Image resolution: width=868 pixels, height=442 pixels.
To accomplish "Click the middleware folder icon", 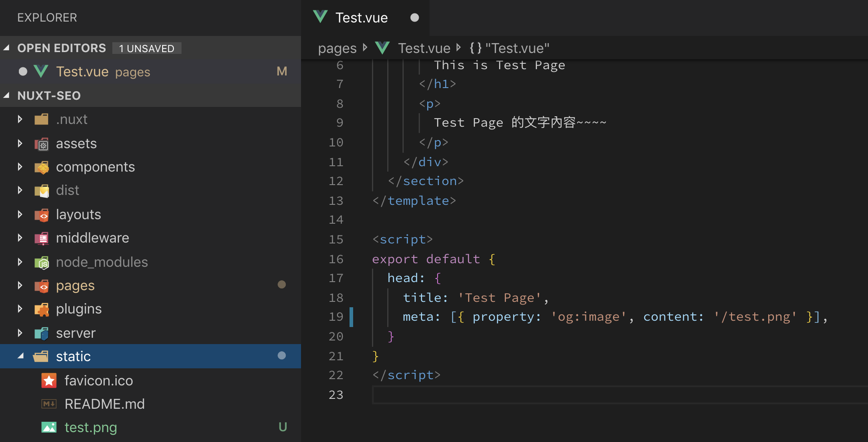I will [42, 238].
